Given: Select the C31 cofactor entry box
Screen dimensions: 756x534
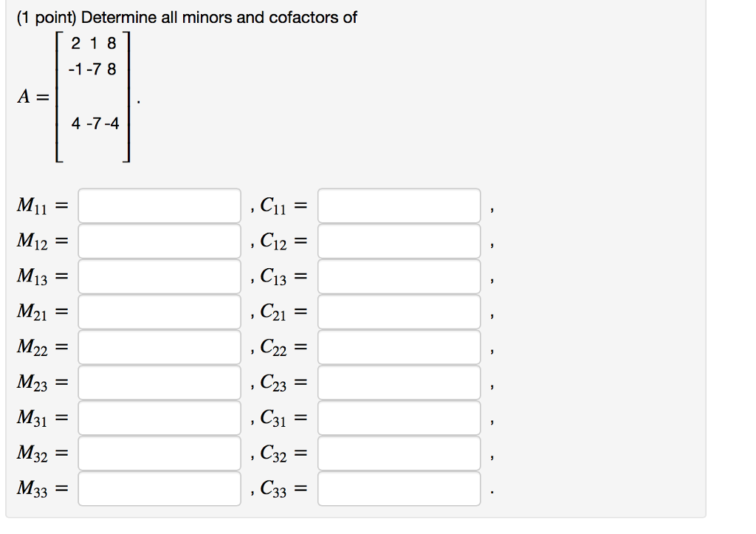Looking at the screenshot, I should click(399, 418).
